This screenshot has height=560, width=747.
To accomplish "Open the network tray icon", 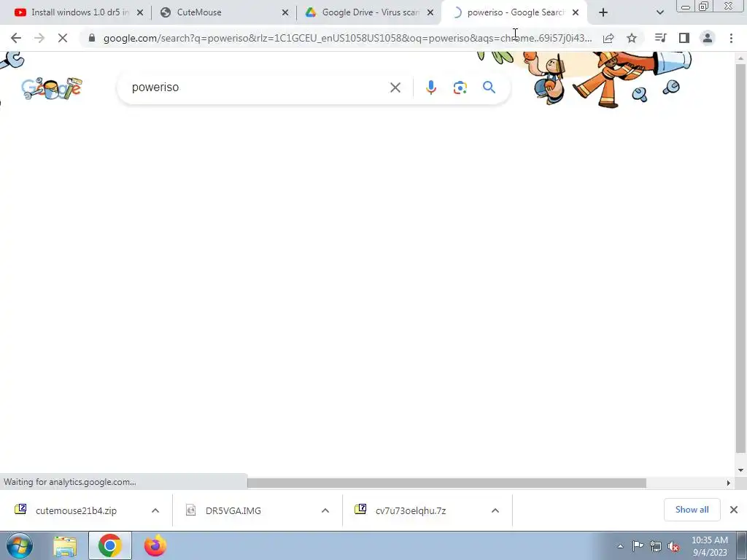I will click(x=656, y=546).
